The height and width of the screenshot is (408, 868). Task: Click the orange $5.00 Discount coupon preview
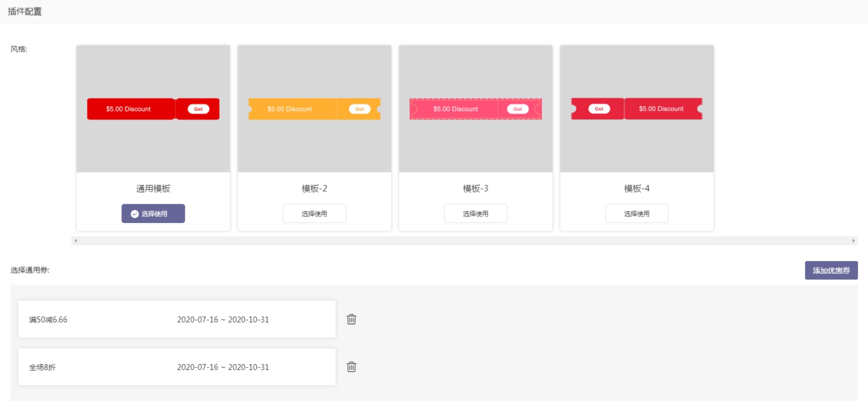(290, 109)
